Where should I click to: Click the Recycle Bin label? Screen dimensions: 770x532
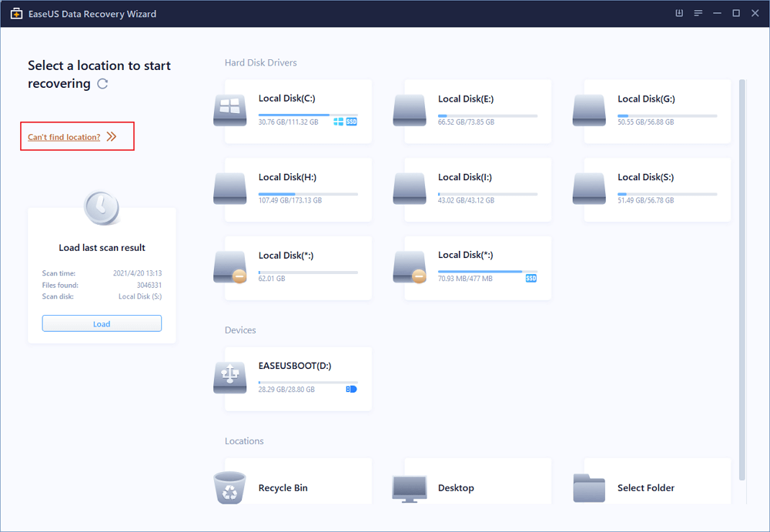point(283,488)
